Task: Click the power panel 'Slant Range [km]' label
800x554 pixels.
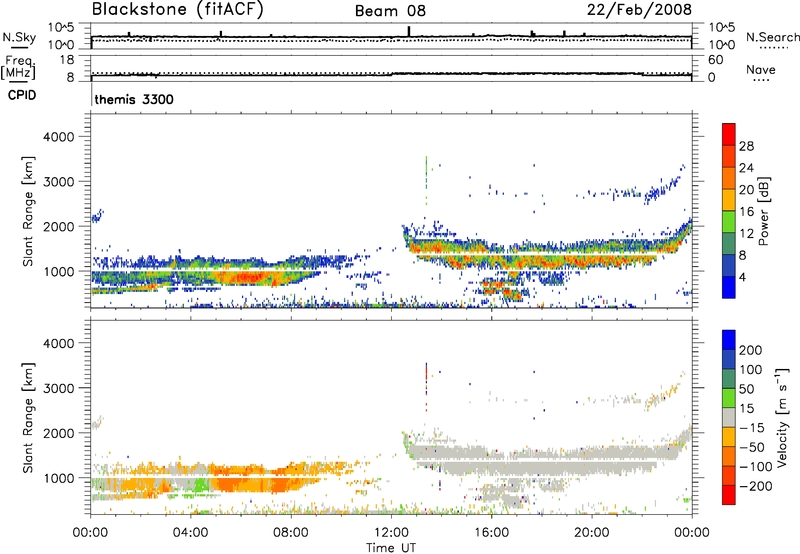Action: [28, 211]
